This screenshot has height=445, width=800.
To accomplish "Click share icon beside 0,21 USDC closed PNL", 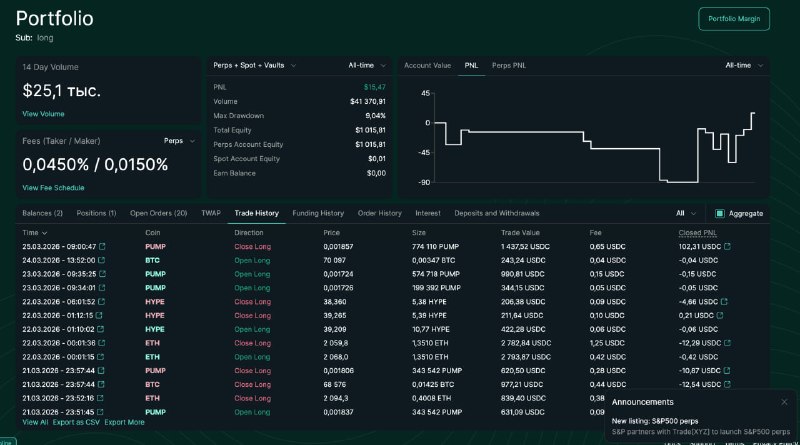I will [x=720, y=315].
